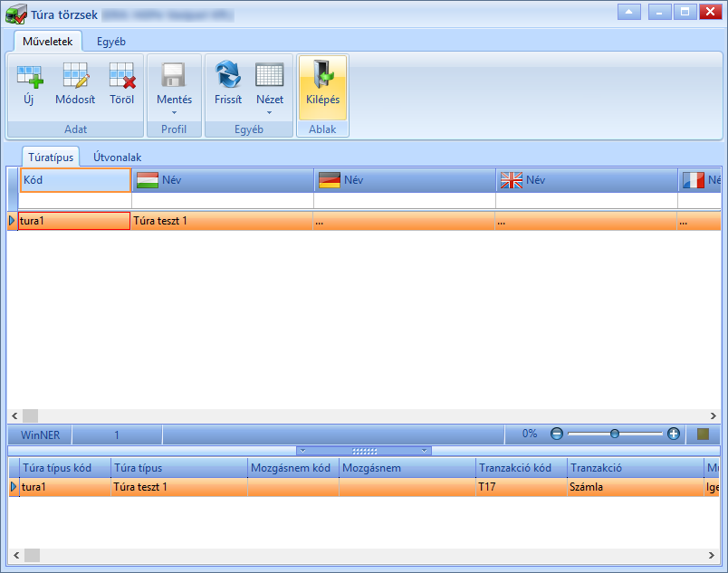728x573 pixels.
Task: Click the British flag Név column header
Action: [587, 180]
